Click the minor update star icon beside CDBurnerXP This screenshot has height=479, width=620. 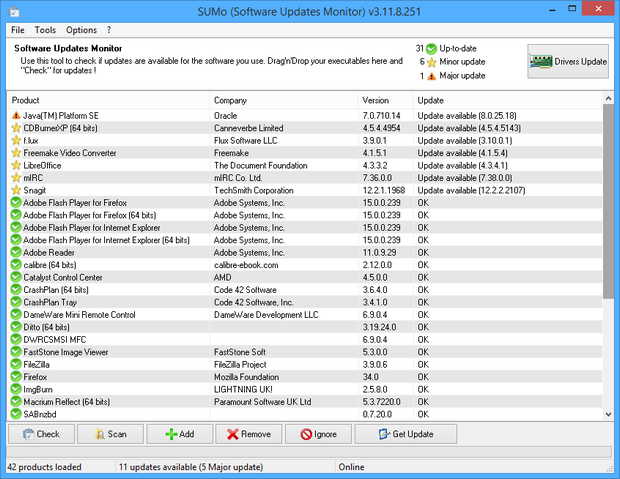(16, 128)
